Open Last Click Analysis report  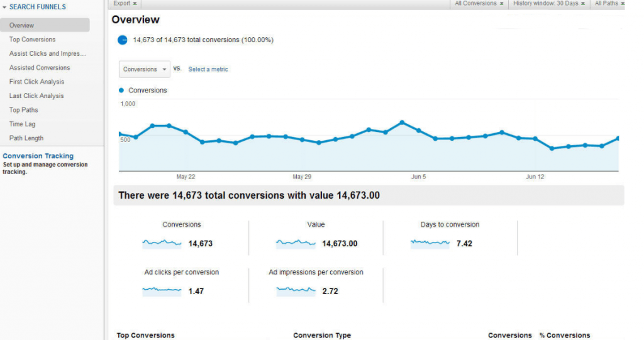[36, 96]
